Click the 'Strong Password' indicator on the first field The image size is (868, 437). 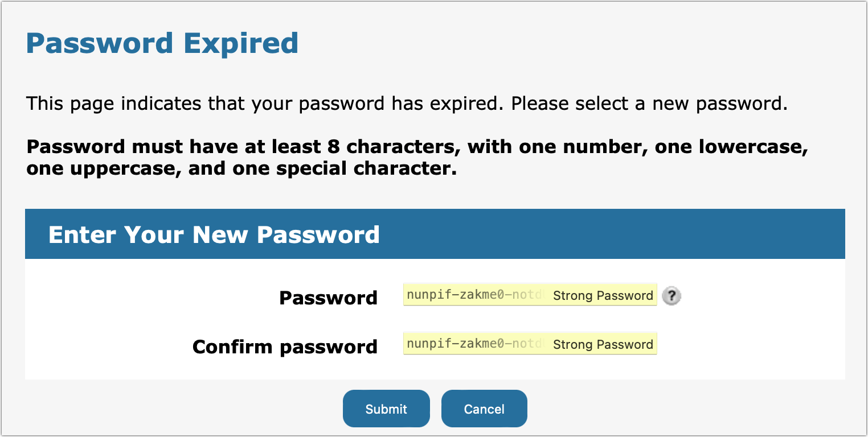point(602,295)
